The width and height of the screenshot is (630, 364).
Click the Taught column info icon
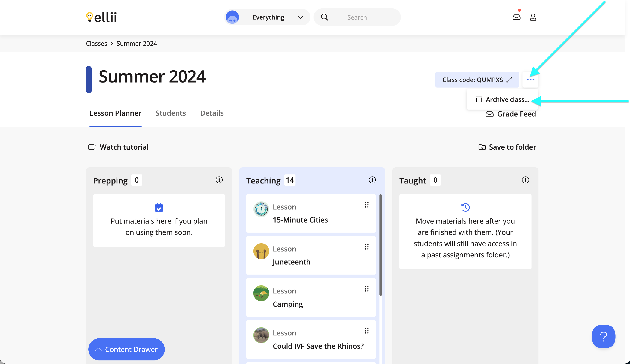pyautogui.click(x=525, y=180)
